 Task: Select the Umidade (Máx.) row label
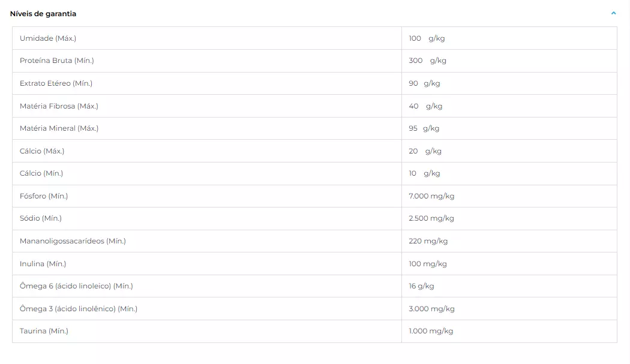tap(48, 38)
